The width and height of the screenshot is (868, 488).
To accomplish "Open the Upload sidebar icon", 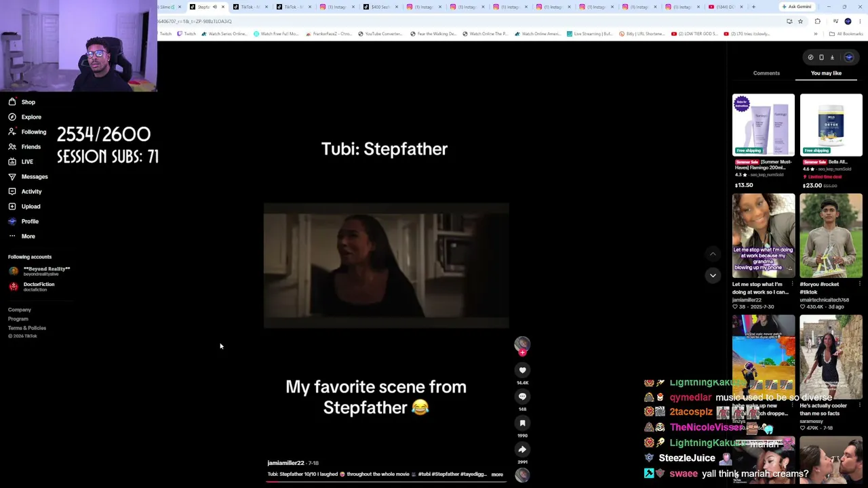I will [12, 206].
